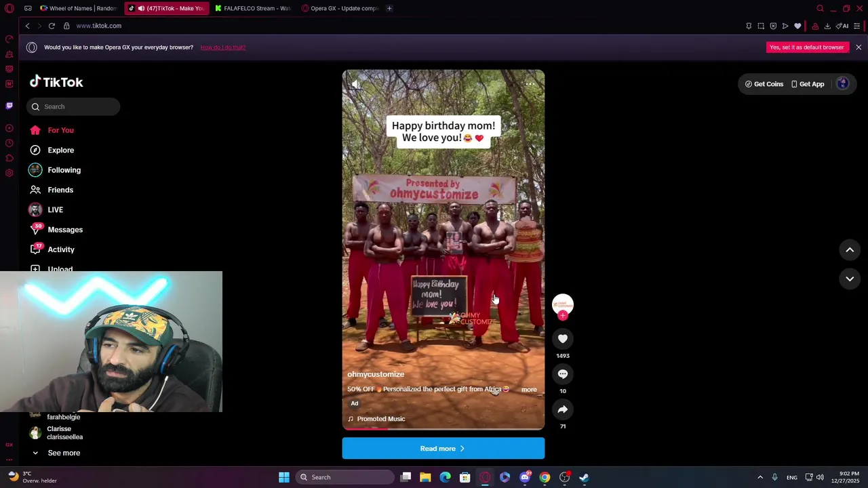The height and width of the screenshot is (488, 868).
Task: Launch Steam from taskbar
Action: pos(584,477)
